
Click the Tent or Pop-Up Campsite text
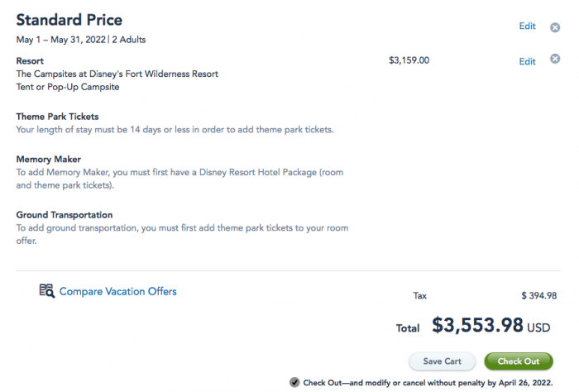[x=68, y=87]
